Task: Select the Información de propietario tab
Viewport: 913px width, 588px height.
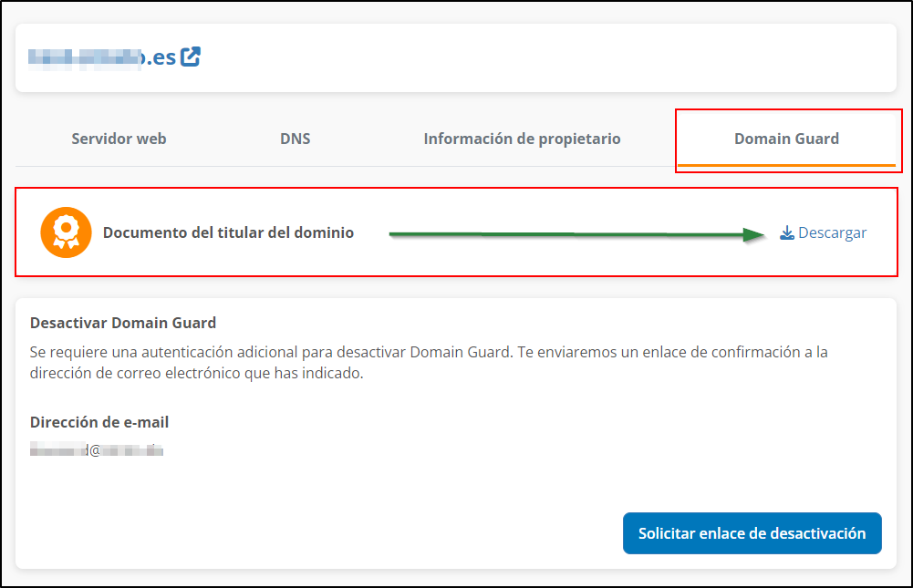Action: click(522, 139)
